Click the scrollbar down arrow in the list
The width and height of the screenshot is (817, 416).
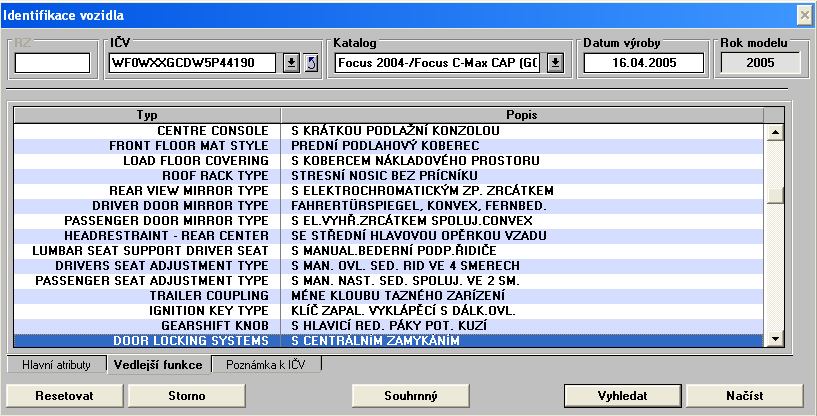(x=773, y=341)
